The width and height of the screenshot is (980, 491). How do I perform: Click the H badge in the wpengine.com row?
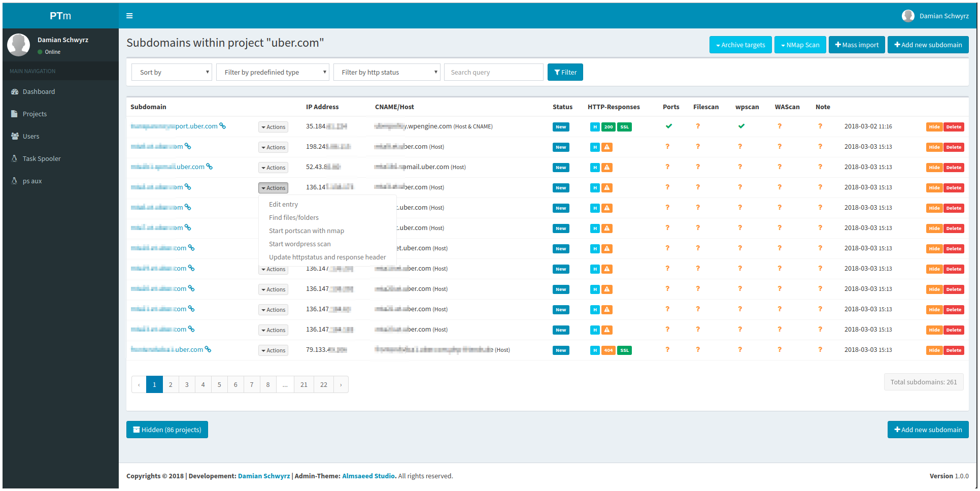tap(595, 127)
